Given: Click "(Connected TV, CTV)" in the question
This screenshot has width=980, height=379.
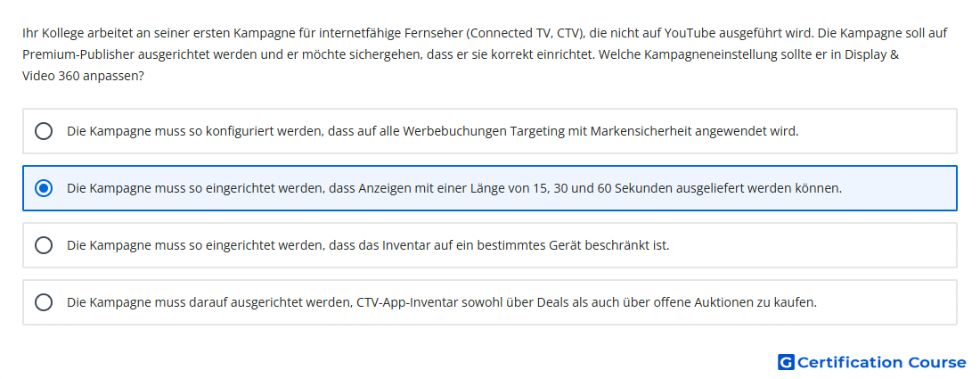Looking at the screenshot, I should (x=525, y=32).
